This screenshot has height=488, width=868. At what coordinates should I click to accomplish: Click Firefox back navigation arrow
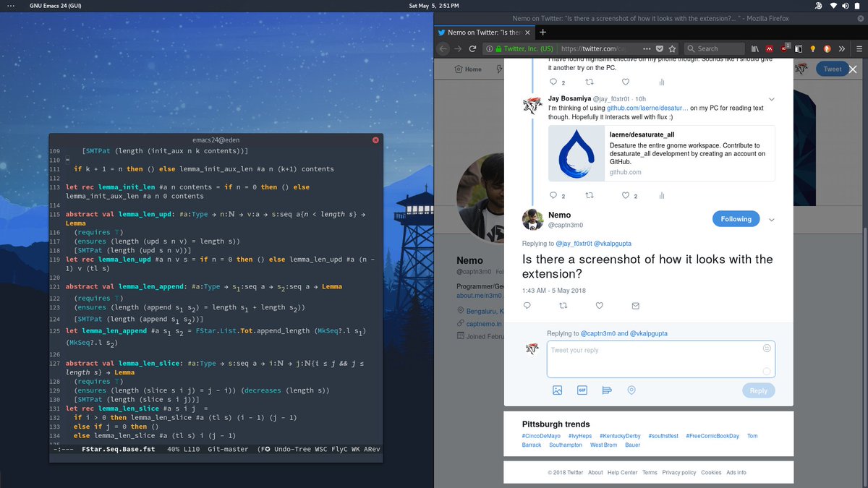pos(443,48)
